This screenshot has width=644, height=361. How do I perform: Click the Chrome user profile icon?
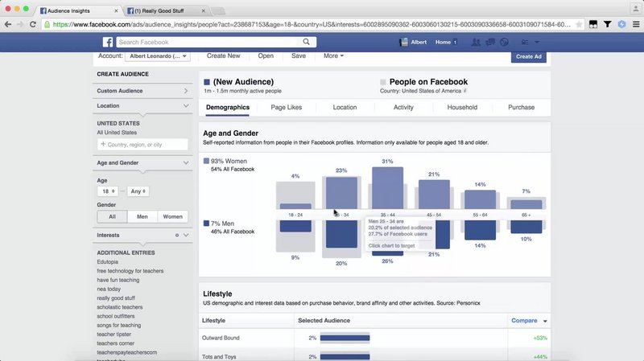click(x=635, y=8)
